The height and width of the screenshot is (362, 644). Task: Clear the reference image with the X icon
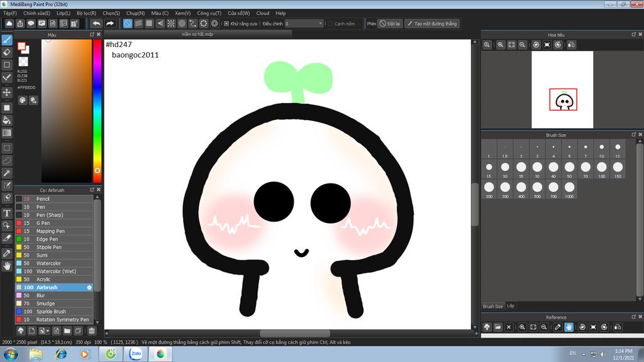click(508, 327)
